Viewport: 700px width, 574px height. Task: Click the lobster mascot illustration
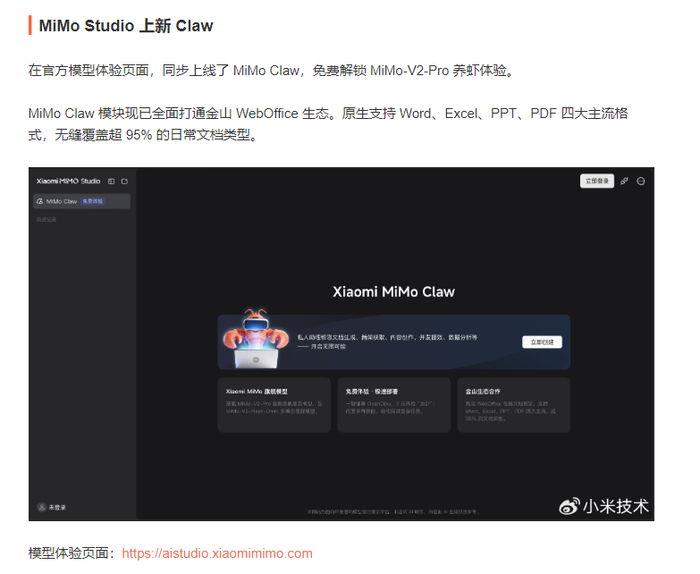tap(256, 339)
